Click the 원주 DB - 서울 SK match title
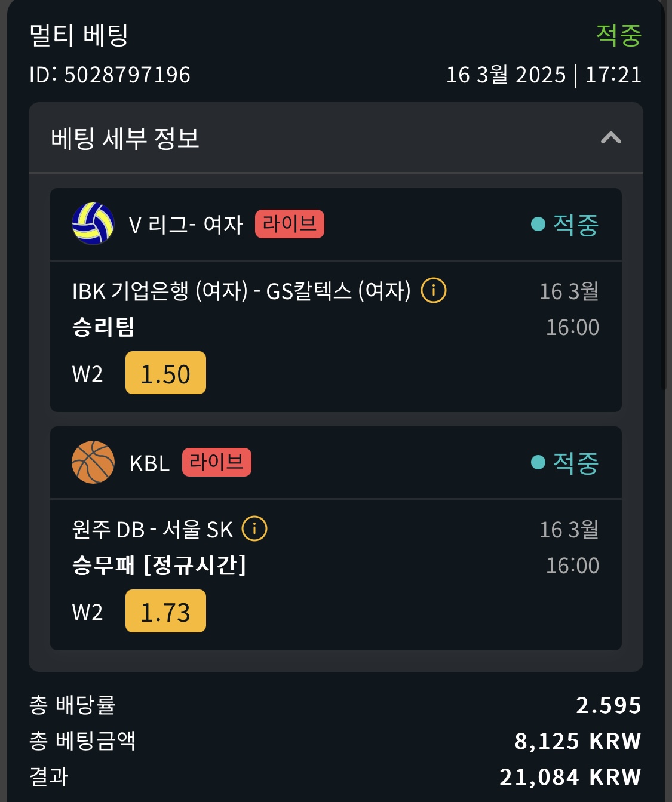672x802 pixels. (x=152, y=530)
